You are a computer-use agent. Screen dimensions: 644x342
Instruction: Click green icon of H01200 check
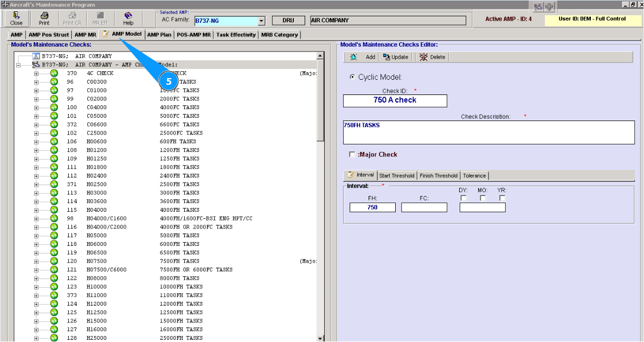[54, 150]
